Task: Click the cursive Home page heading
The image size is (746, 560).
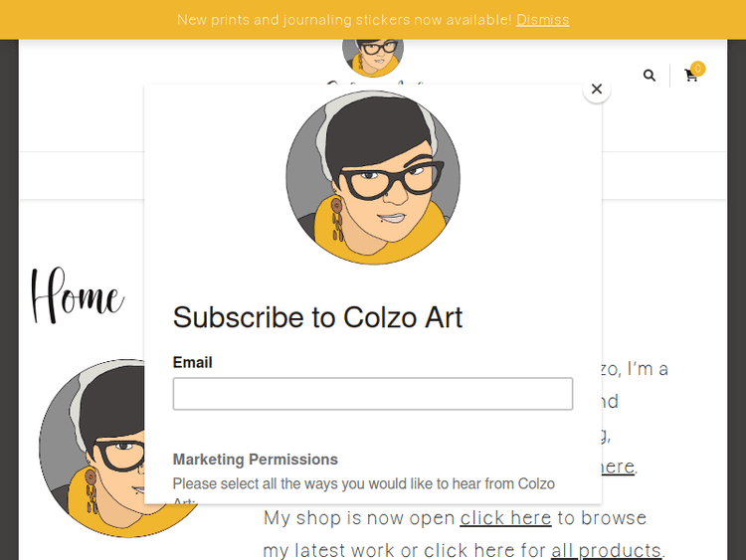Action: pyautogui.click(x=78, y=296)
